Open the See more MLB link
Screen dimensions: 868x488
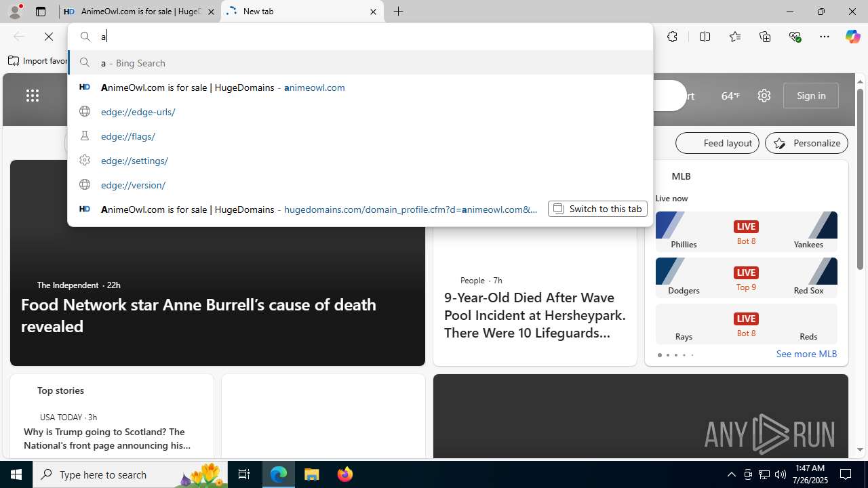pyautogui.click(x=806, y=354)
